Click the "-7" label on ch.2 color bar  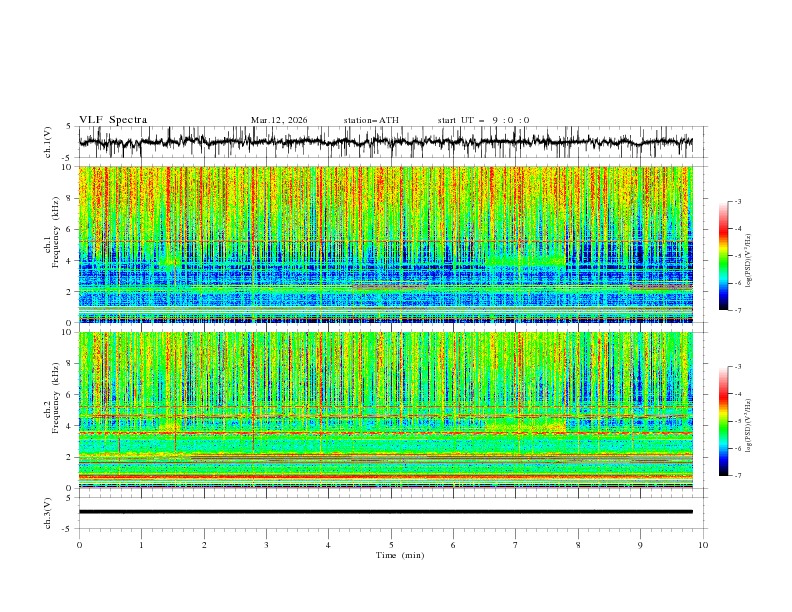(x=737, y=475)
